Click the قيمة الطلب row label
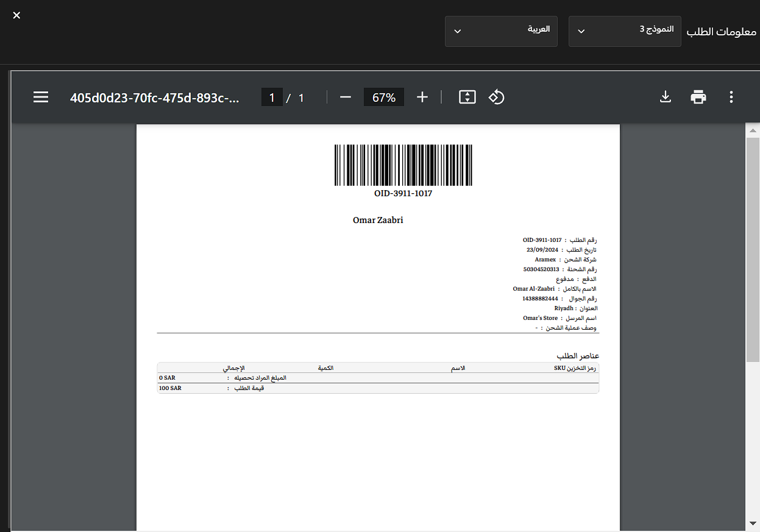This screenshot has width=760, height=532. click(250, 388)
